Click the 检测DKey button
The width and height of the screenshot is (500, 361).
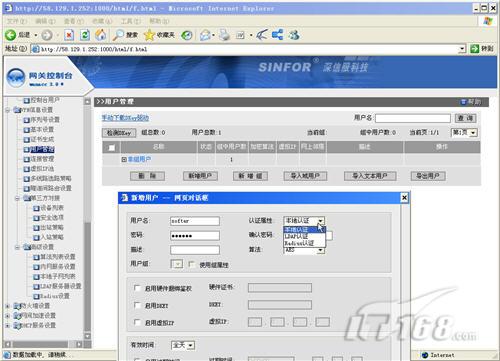coord(119,133)
